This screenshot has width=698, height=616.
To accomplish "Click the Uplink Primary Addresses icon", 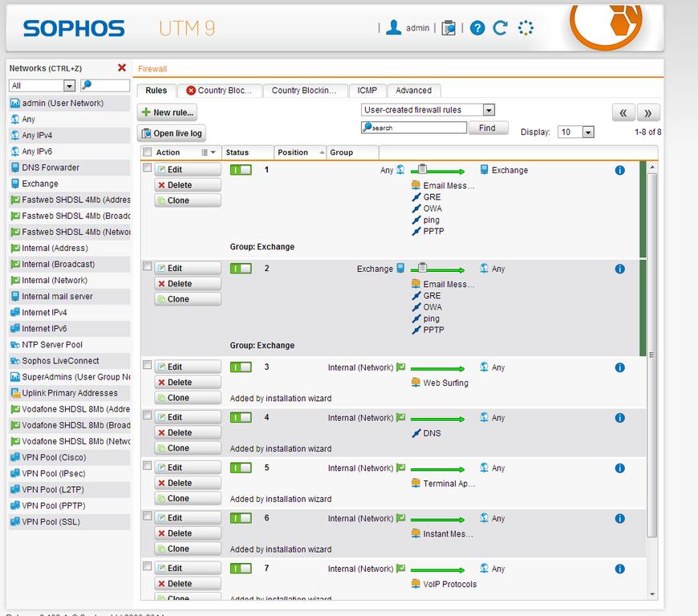I will click(15, 393).
